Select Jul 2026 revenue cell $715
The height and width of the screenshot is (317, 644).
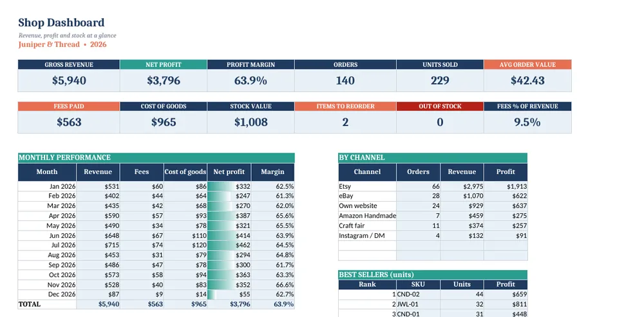point(98,245)
